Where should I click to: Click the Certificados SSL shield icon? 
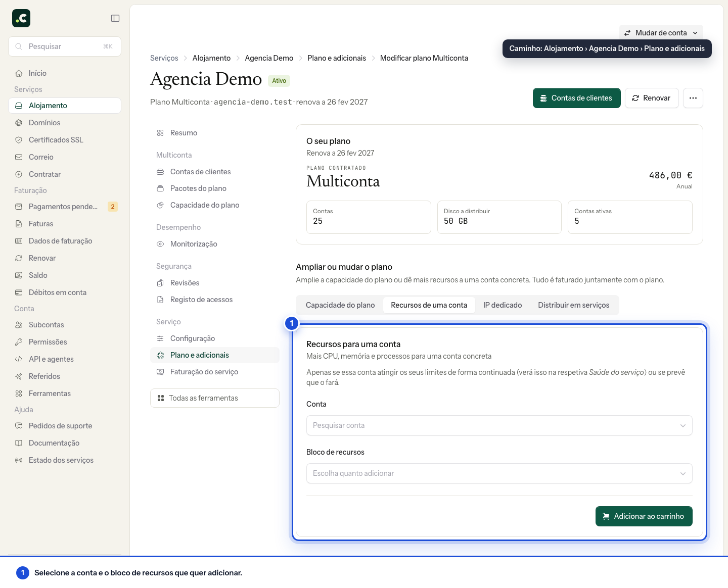click(19, 140)
